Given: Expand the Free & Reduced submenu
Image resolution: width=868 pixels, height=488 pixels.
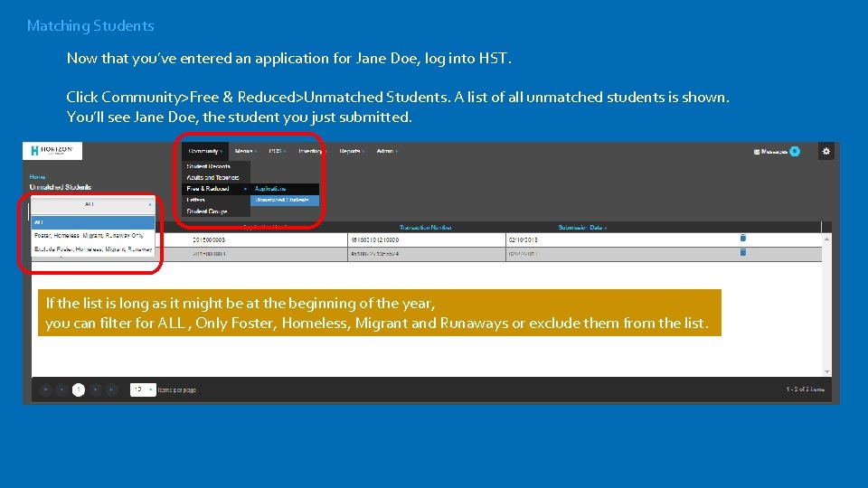Looking at the screenshot, I should tap(216, 189).
